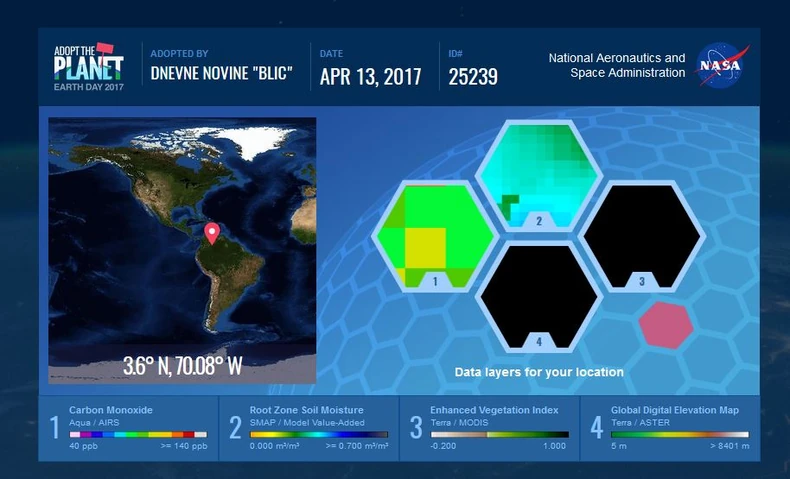Click the large number 2 in legend
The width and height of the screenshot is (790, 479).
tap(235, 427)
